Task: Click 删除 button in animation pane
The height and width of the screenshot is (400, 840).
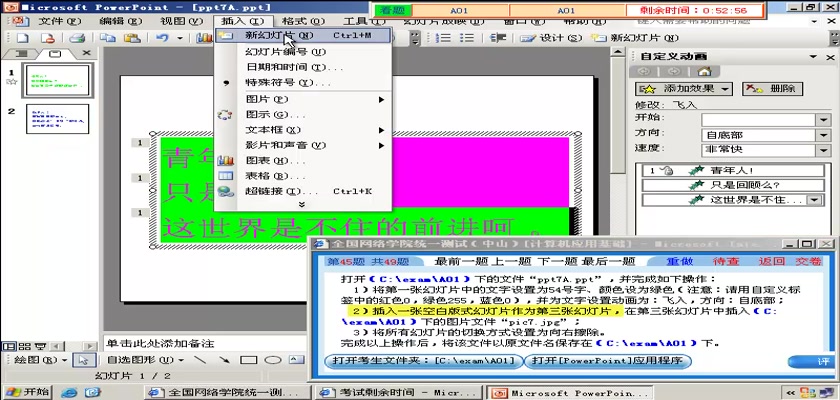Action: tap(772, 89)
